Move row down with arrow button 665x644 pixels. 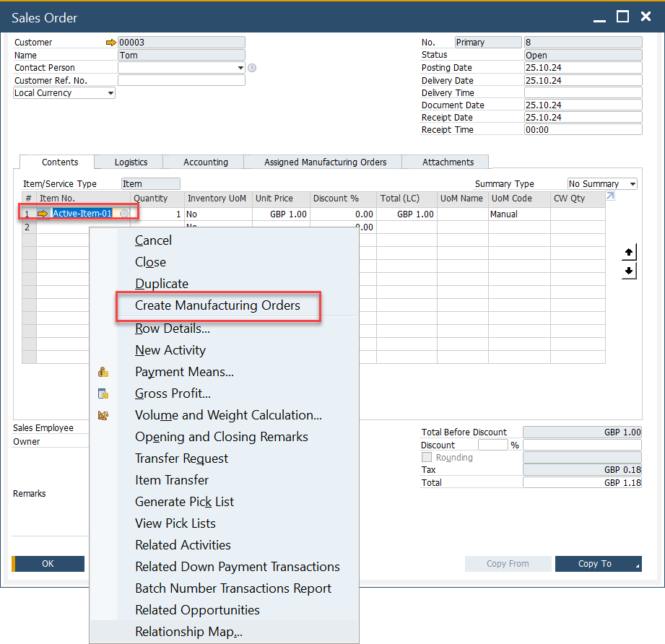point(629,271)
